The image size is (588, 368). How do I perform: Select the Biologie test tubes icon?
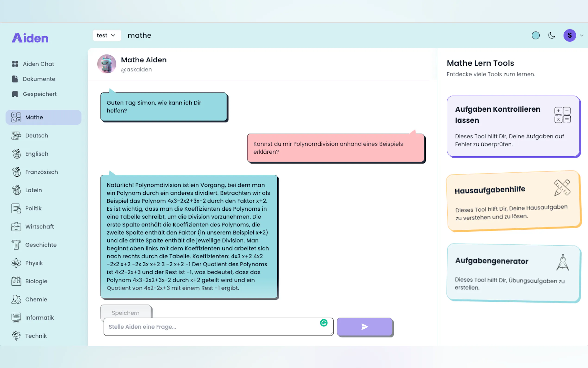16,281
